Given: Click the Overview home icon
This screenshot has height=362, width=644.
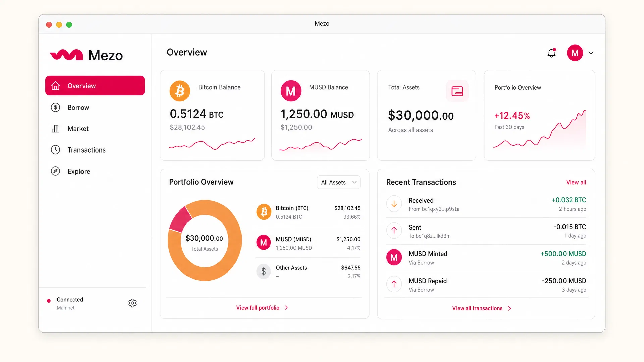Looking at the screenshot, I should click(55, 86).
